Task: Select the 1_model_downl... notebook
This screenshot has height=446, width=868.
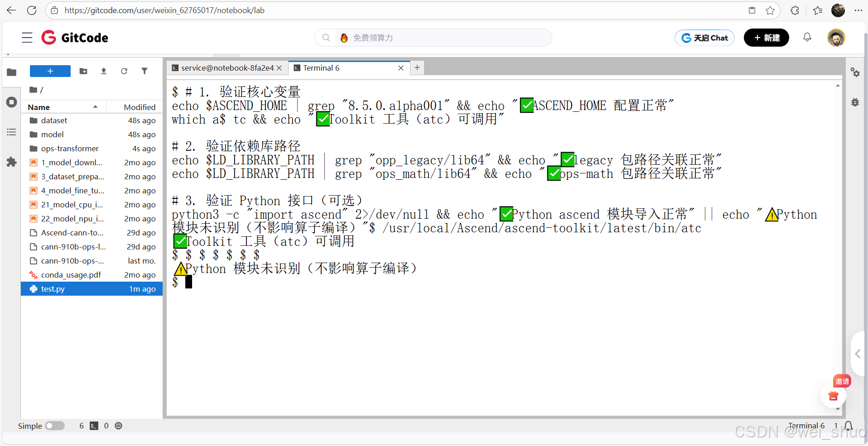Action: tap(92, 163)
